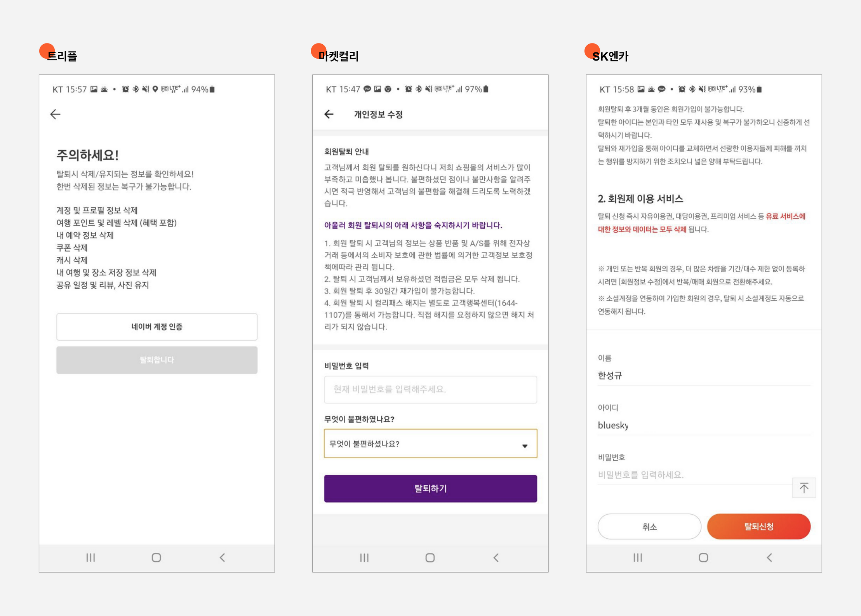This screenshot has height=616, width=861.
Task: Tap back chevron in 마켓컬리 navigation bar
Action: point(496,558)
